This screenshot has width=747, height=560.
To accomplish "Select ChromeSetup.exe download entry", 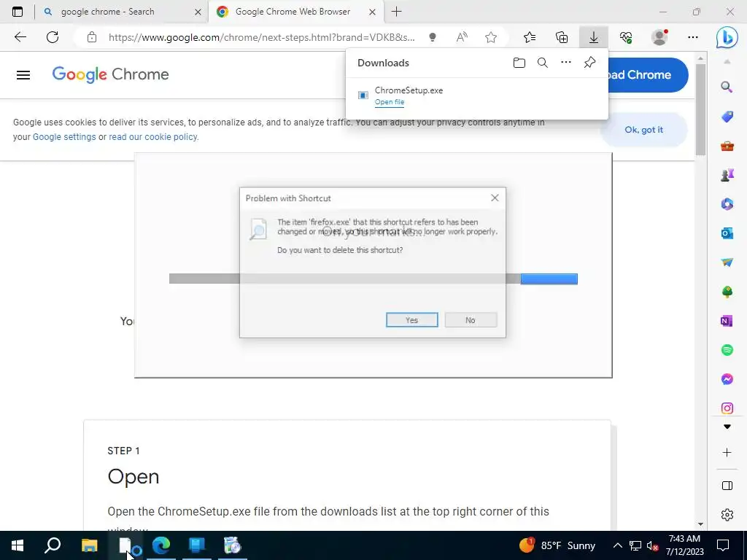I will (477, 96).
